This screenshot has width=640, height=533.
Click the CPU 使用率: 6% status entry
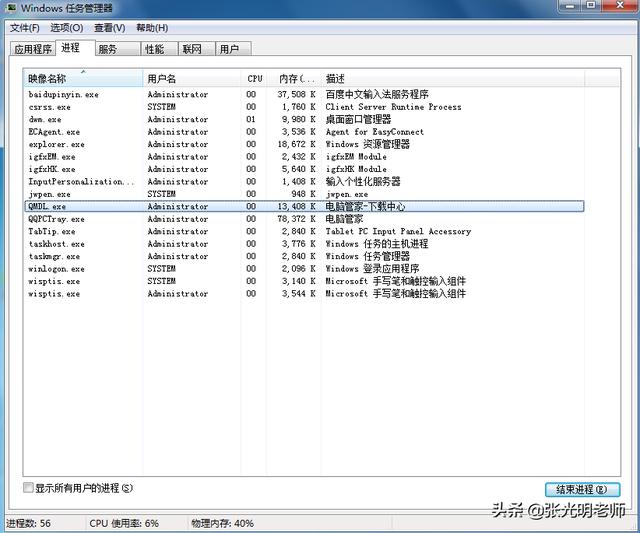[x=124, y=523]
